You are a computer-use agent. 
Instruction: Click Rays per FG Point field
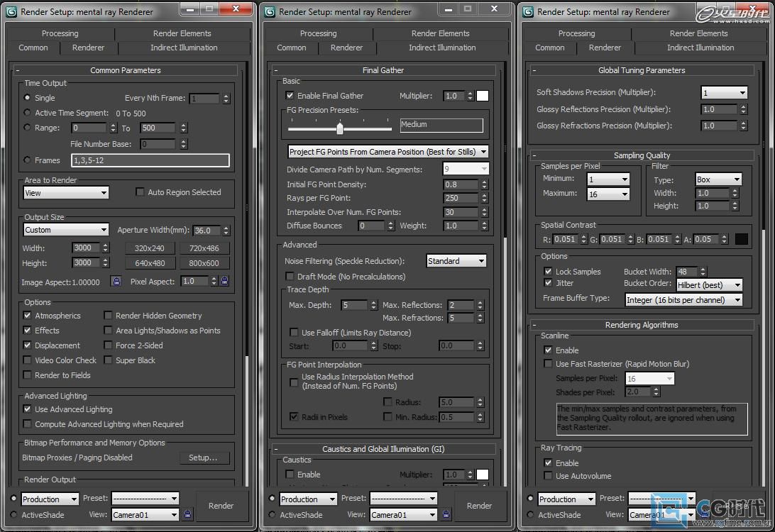click(x=461, y=198)
